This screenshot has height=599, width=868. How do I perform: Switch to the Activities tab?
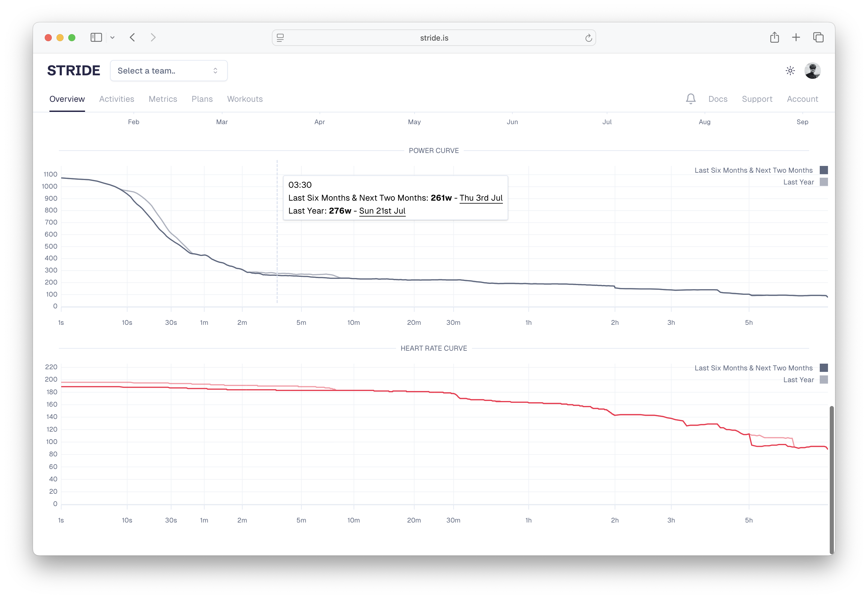click(116, 99)
